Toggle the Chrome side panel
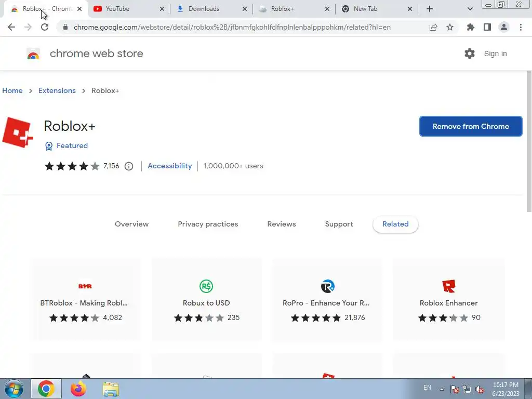The image size is (532, 399). [x=487, y=27]
